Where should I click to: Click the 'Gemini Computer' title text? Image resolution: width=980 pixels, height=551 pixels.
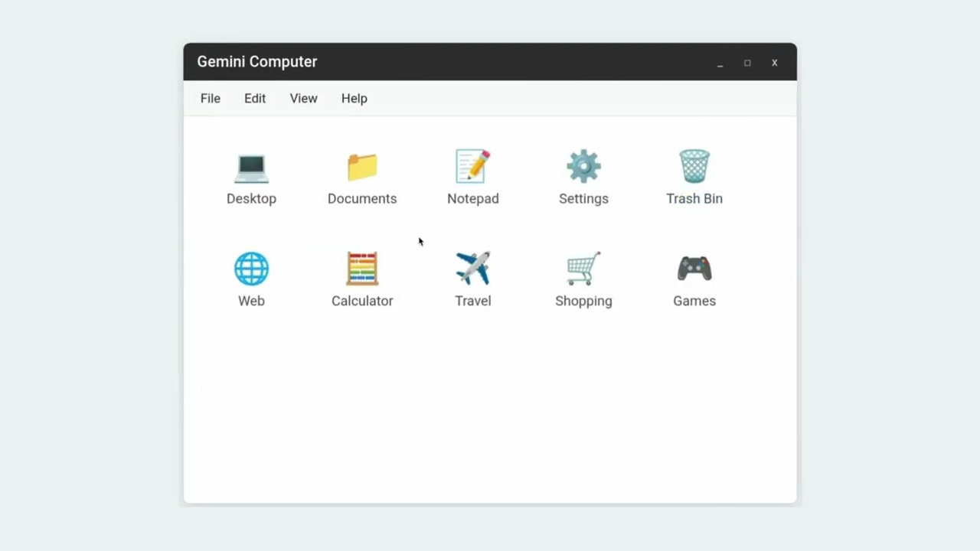coord(257,62)
